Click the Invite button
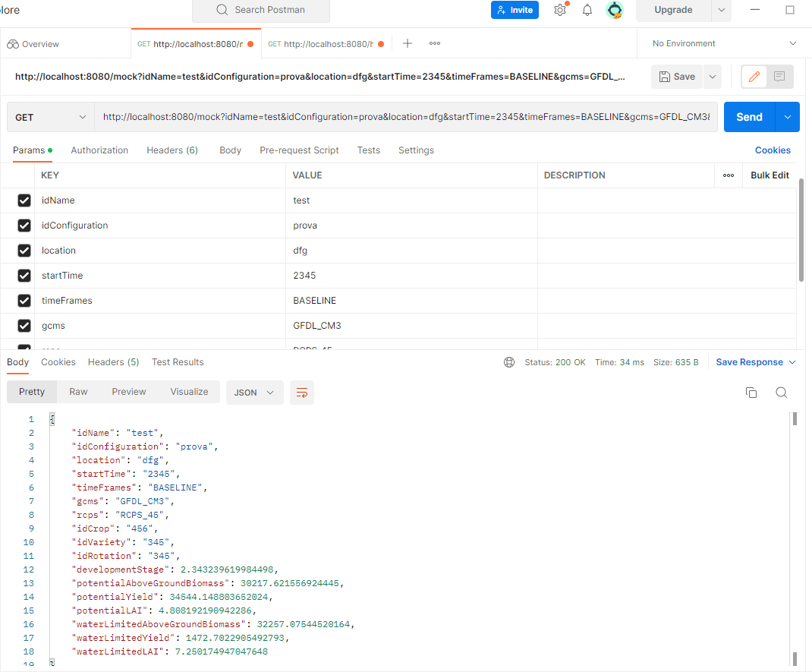 point(515,10)
